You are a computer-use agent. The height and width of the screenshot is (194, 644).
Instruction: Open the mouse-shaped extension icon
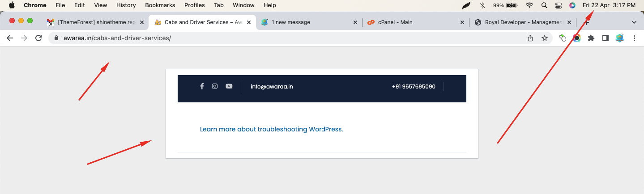point(563,38)
